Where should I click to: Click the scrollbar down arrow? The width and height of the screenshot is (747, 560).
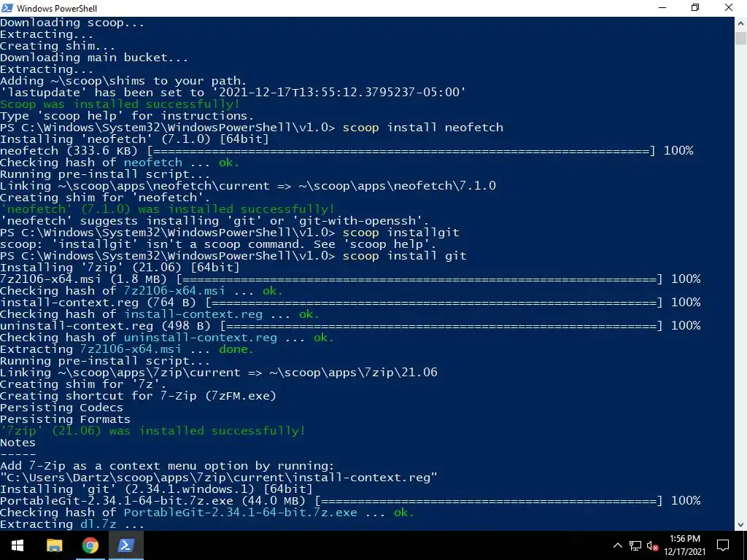click(741, 525)
